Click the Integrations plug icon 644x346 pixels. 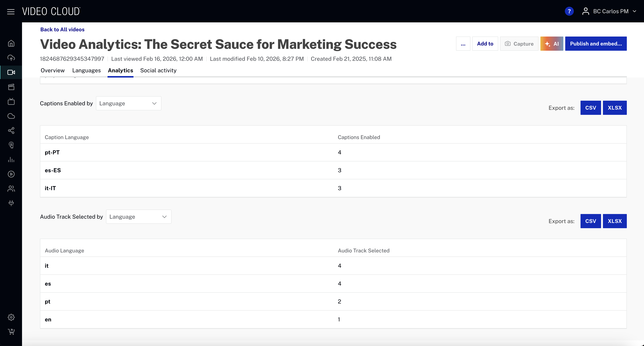tap(11, 203)
